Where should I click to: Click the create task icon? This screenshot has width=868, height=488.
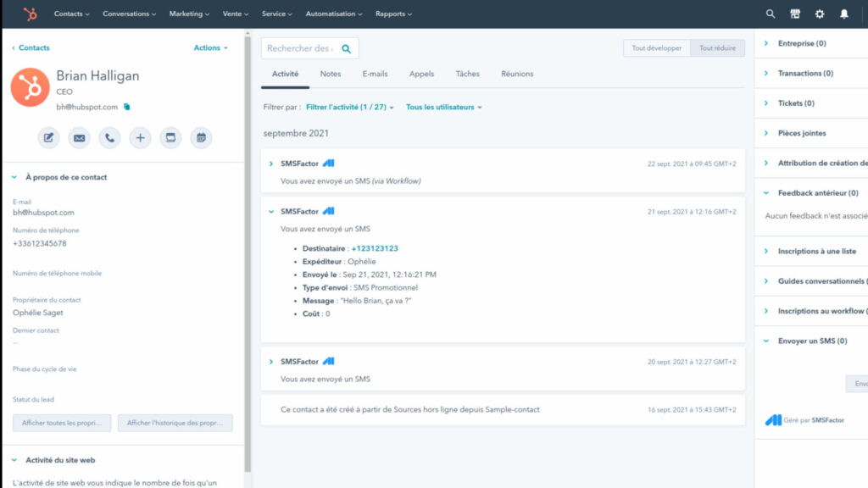(x=170, y=137)
